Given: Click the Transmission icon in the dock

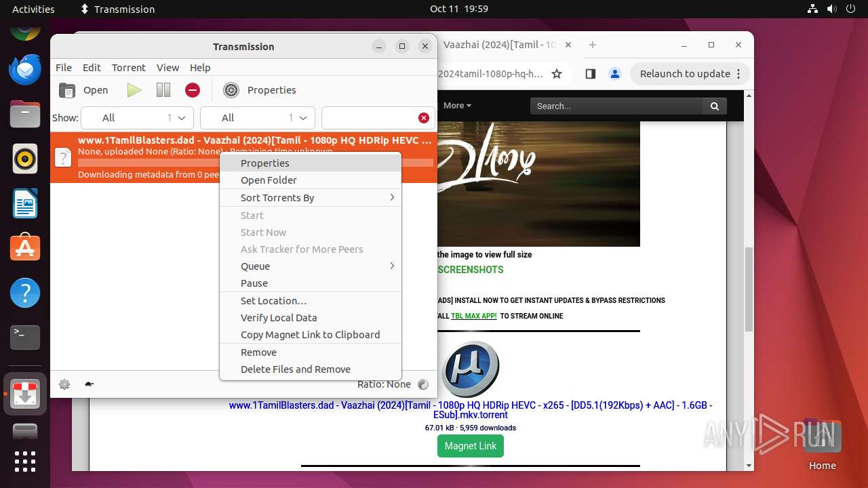Looking at the screenshot, I should click(x=25, y=394).
